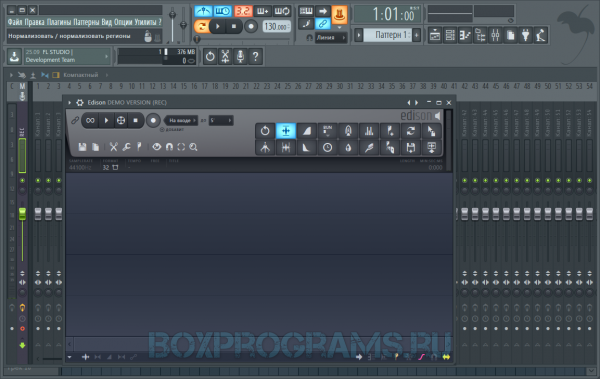Open pattern menu arrow left of Паттерн 1
This screenshot has width=600, height=379.
click(x=359, y=35)
